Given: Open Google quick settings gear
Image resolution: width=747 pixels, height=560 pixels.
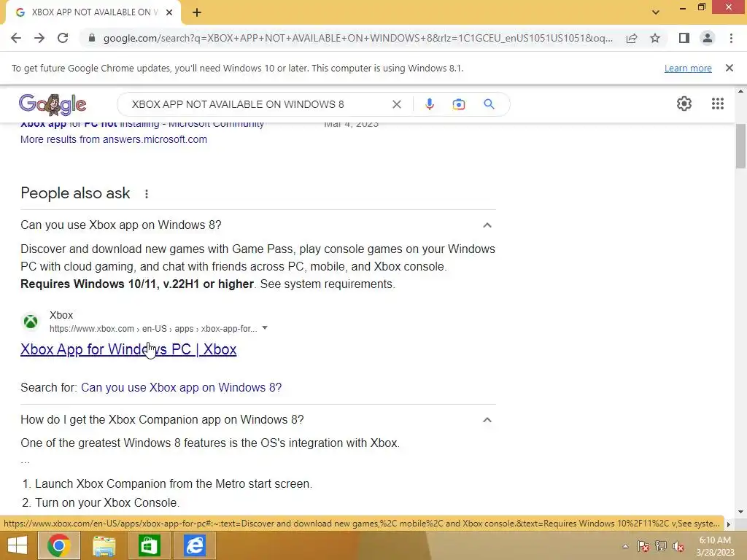Looking at the screenshot, I should click(684, 104).
